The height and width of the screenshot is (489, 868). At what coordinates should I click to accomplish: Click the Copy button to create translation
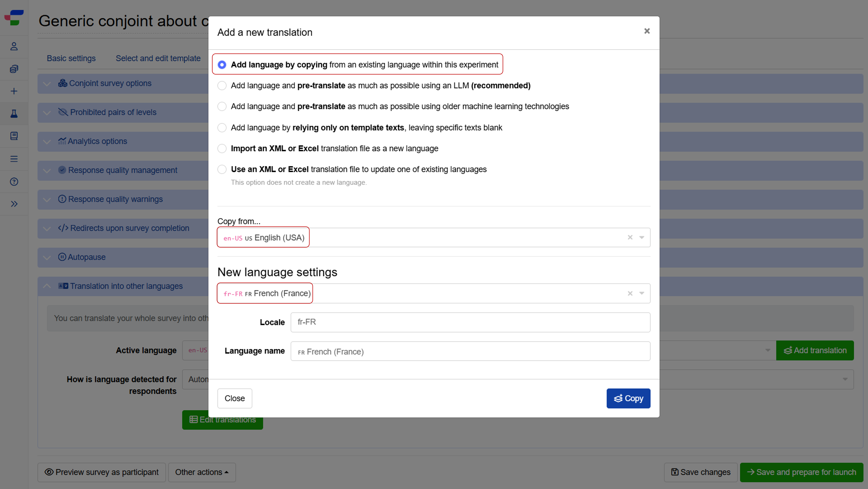tap(628, 398)
